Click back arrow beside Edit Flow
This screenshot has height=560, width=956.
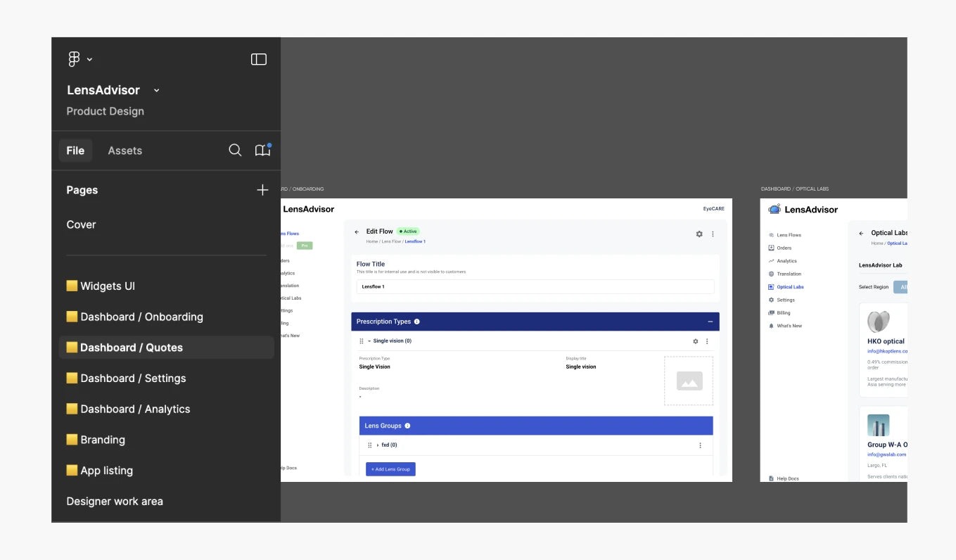pyautogui.click(x=357, y=231)
